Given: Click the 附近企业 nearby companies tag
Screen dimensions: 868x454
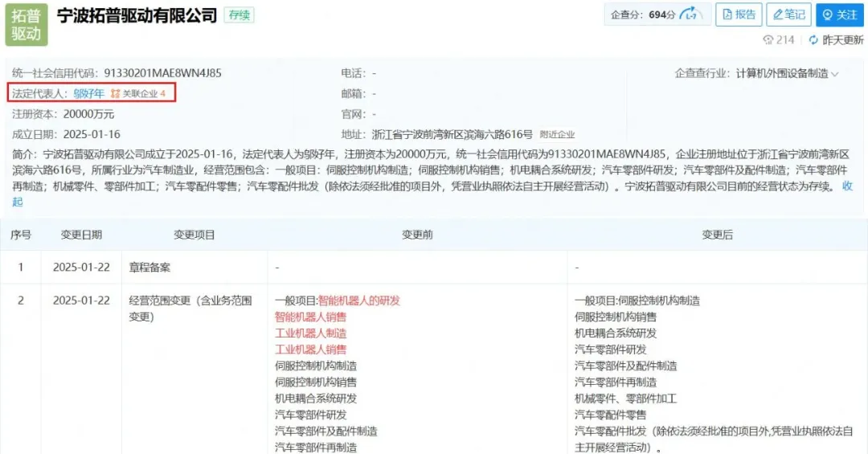Looking at the screenshot, I should [x=557, y=135].
